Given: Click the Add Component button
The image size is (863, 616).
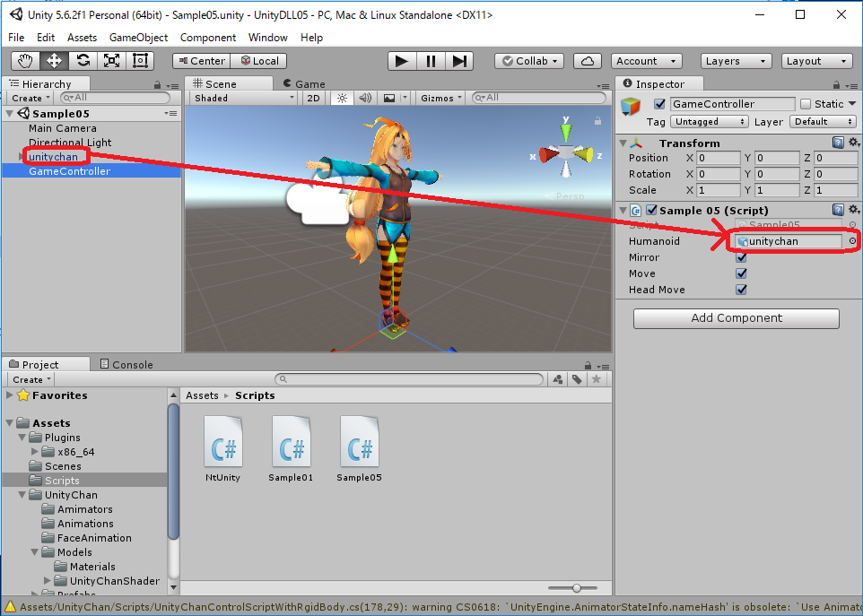Looking at the screenshot, I should click(736, 318).
